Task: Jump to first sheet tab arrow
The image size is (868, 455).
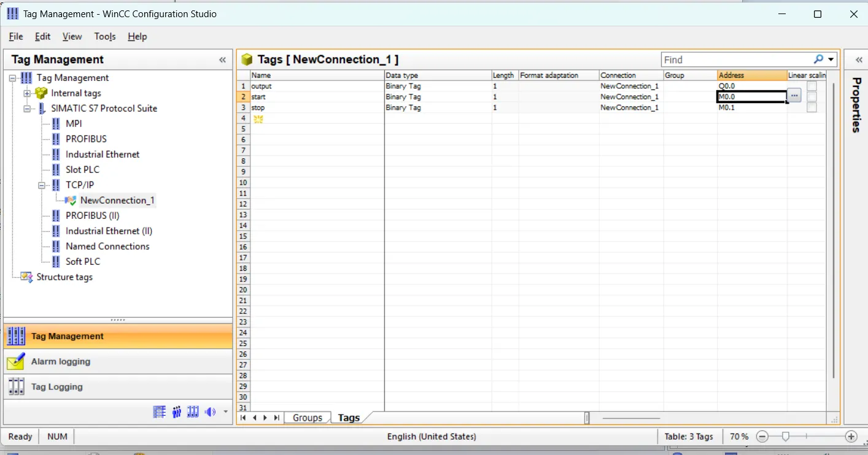Action: point(243,418)
